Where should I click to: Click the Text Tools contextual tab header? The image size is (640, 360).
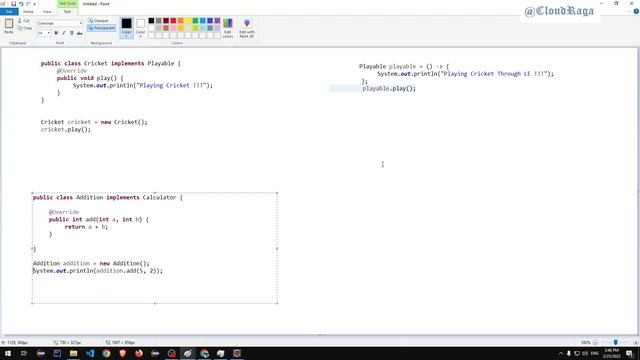click(x=67, y=4)
